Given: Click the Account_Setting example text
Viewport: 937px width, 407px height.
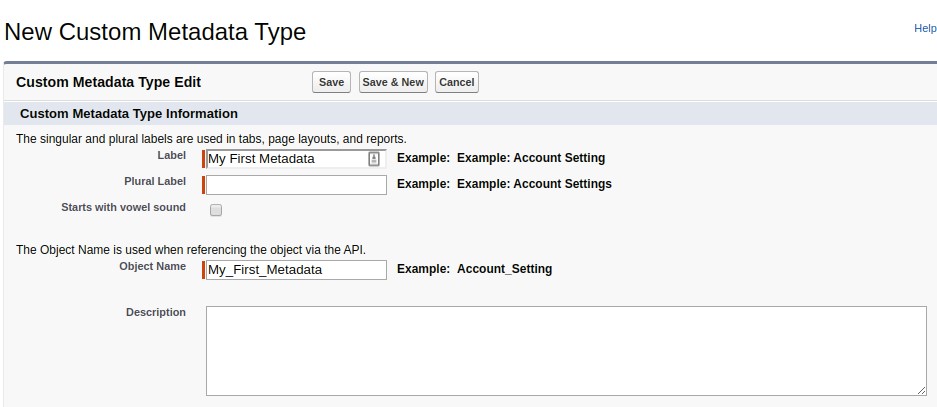Looking at the screenshot, I should pyautogui.click(x=504, y=269).
